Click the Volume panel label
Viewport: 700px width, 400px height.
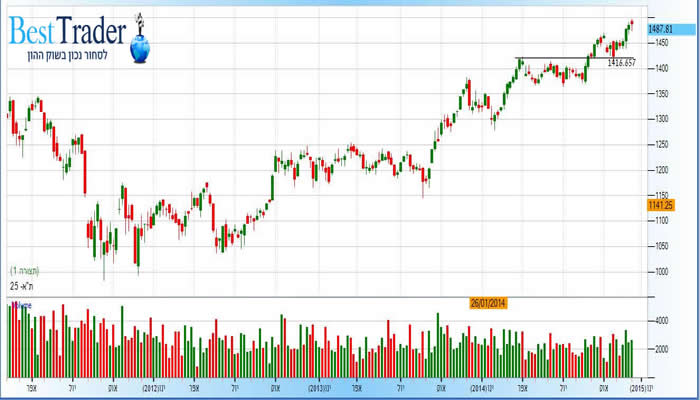pos(21,304)
